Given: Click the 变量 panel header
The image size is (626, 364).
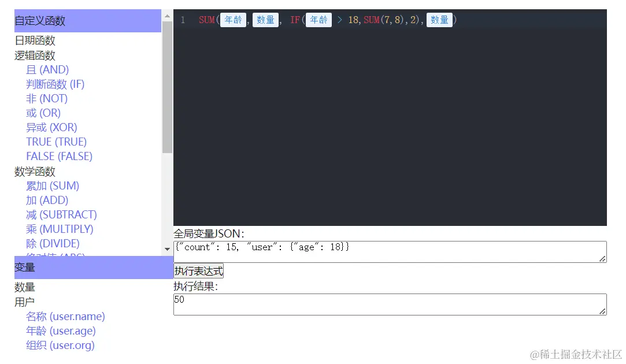Looking at the screenshot, I should [x=94, y=268].
